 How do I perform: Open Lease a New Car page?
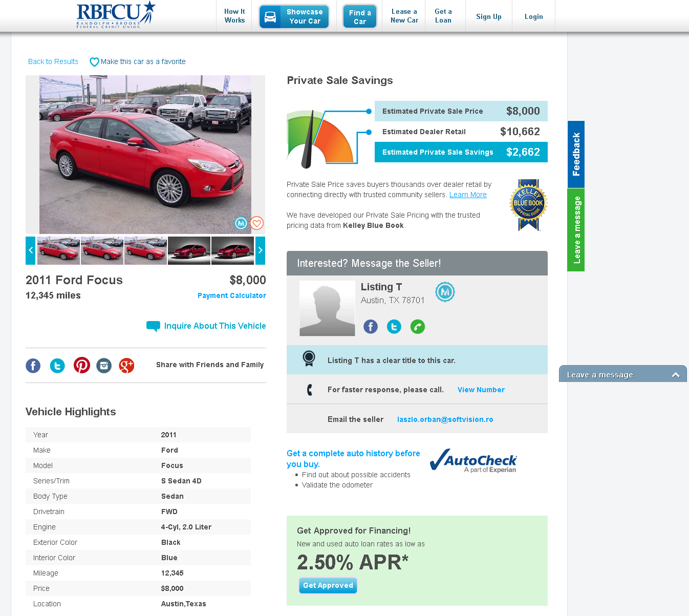pos(404,16)
